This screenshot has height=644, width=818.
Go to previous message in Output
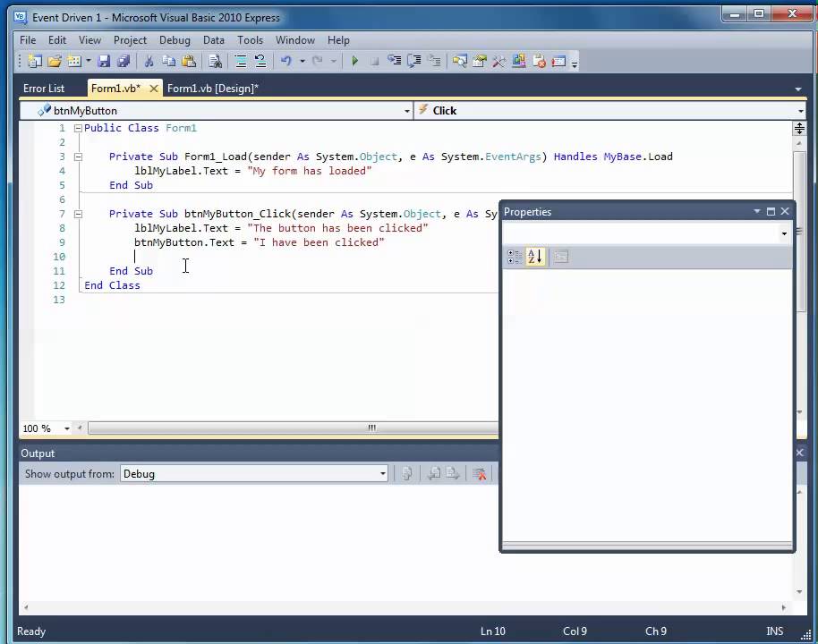(433, 473)
